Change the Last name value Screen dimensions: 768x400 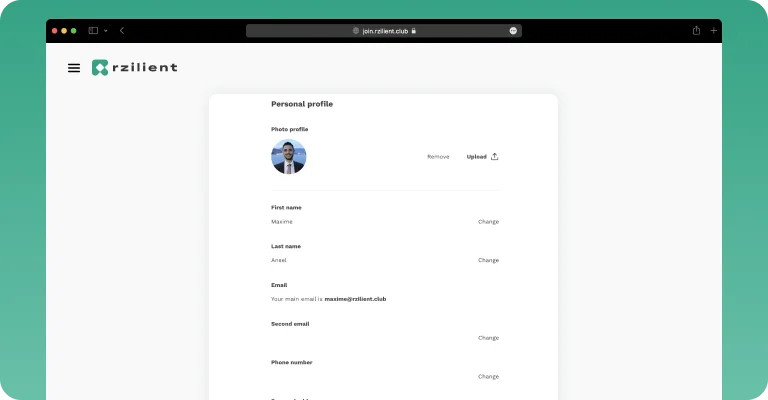488,260
